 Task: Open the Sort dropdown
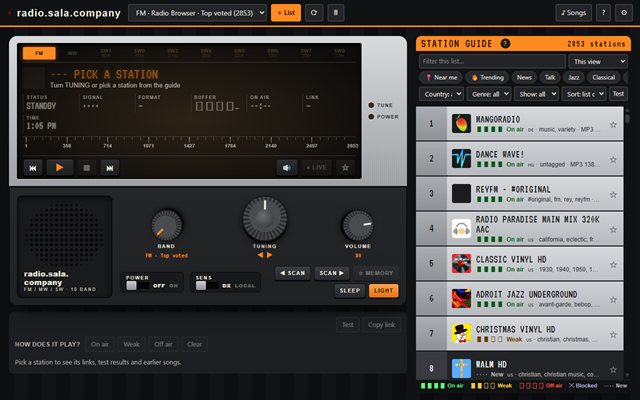point(584,94)
